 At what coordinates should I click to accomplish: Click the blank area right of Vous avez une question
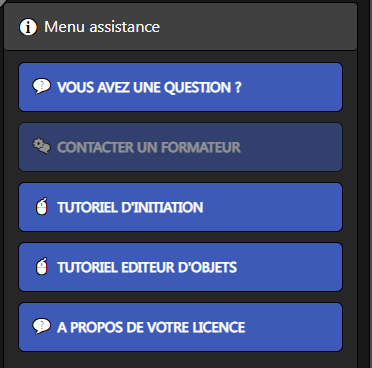click(292, 87)
